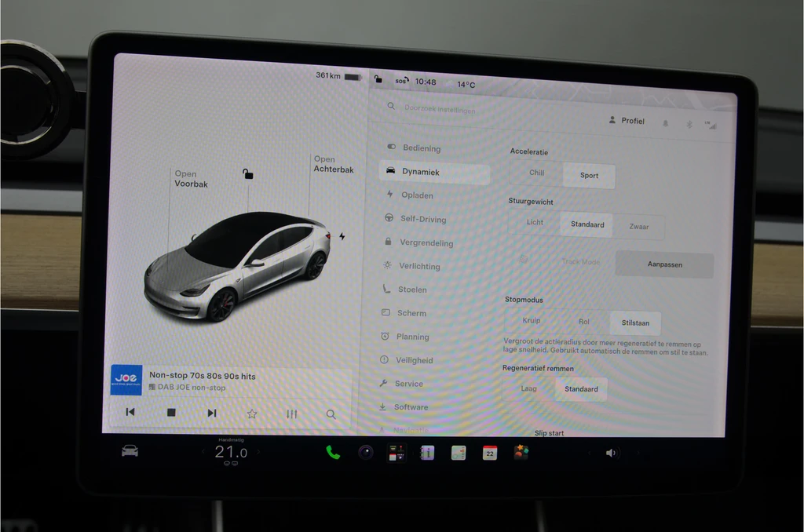Screen dimensions: 804x532
Task: Stop the radio playback
Action: tap(171, 412)
